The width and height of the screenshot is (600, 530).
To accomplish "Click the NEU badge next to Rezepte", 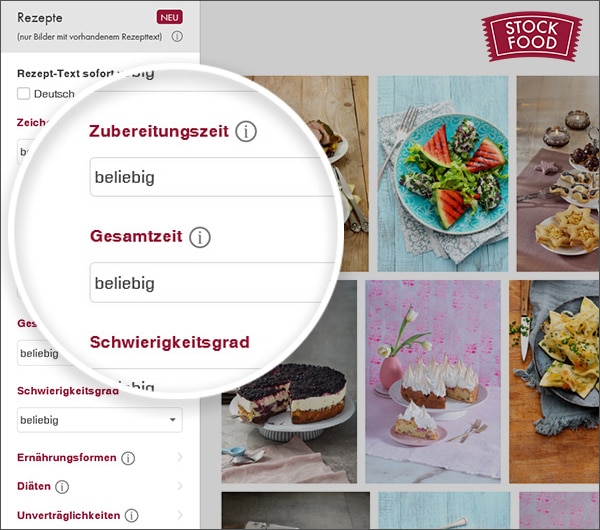I will click(169, 17).
